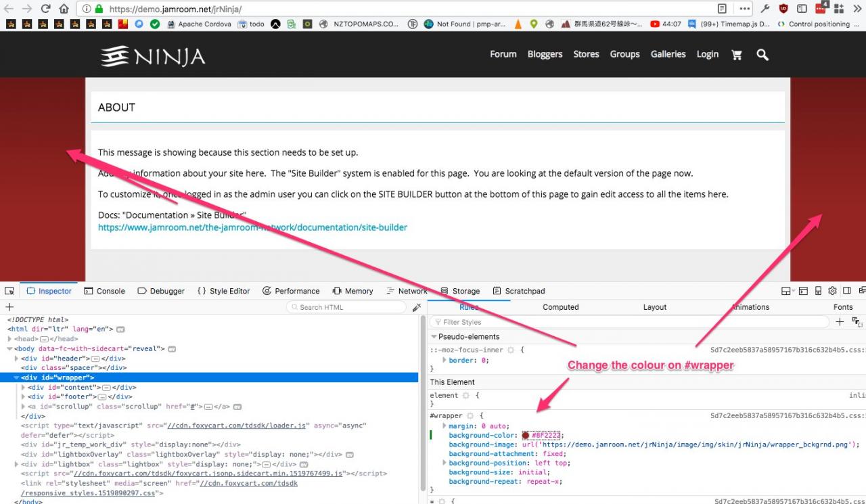Collapse the Pseudo-elements section

434,337
